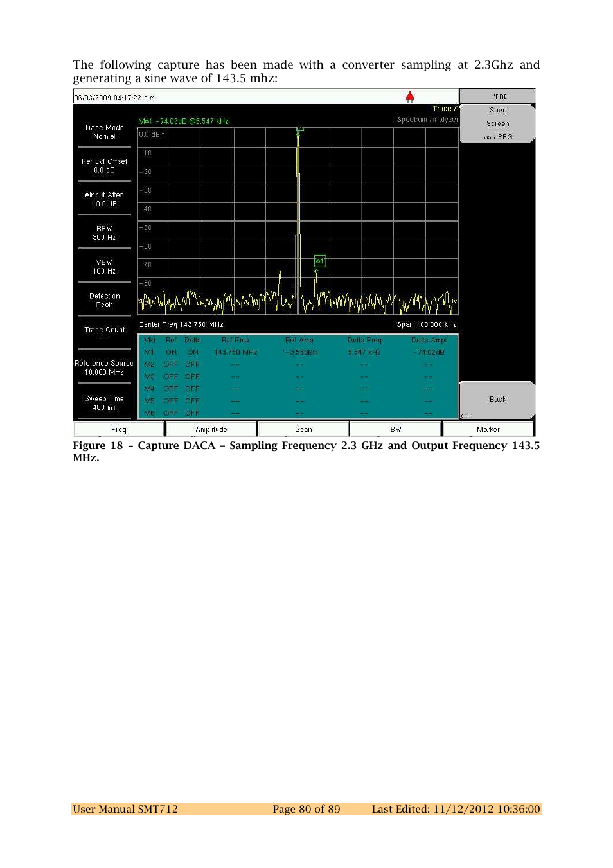
Task: Switch to the Marker tab
Action: [488, 429]
